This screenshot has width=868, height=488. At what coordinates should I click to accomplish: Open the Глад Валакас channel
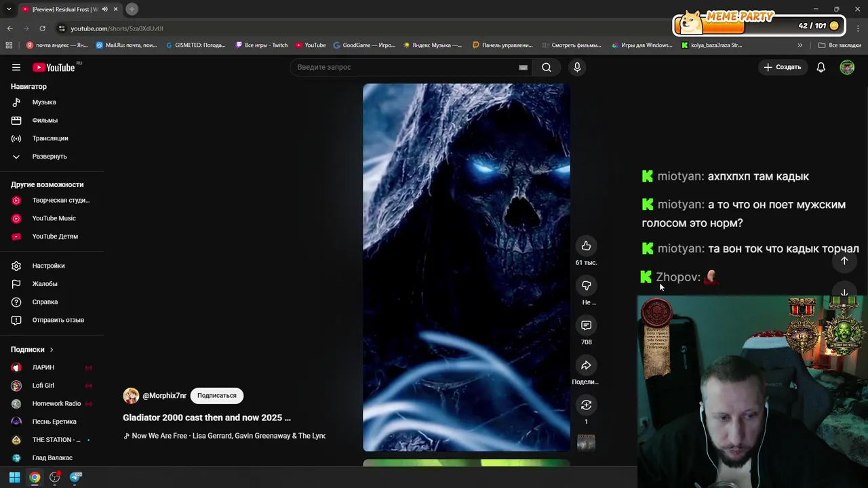(x=52, y=457)
